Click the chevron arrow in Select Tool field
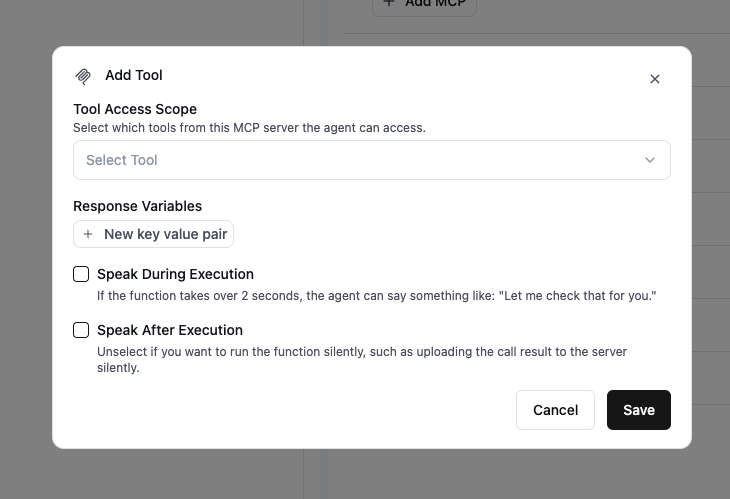Viewport: 730px width, 499px height. [650, 160]
